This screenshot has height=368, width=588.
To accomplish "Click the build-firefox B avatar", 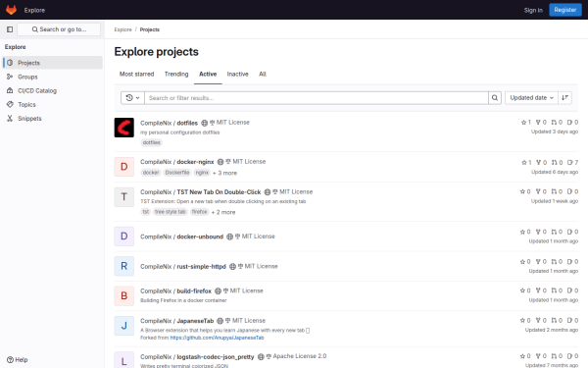I will coord(124,296).
